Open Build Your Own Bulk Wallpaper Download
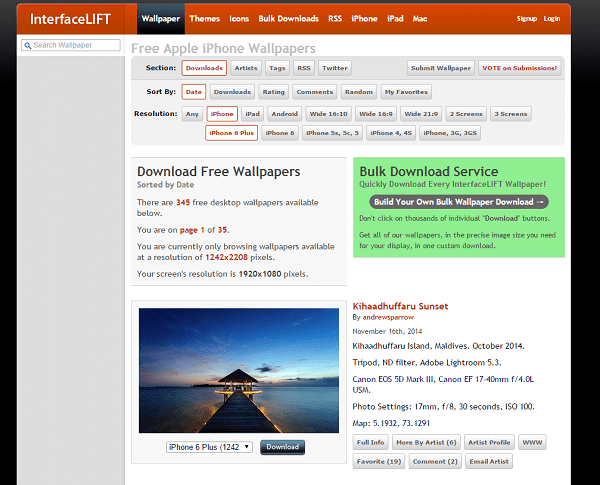Image resolution: width=600 pixels, height=485 pixels. coord(459,202)
